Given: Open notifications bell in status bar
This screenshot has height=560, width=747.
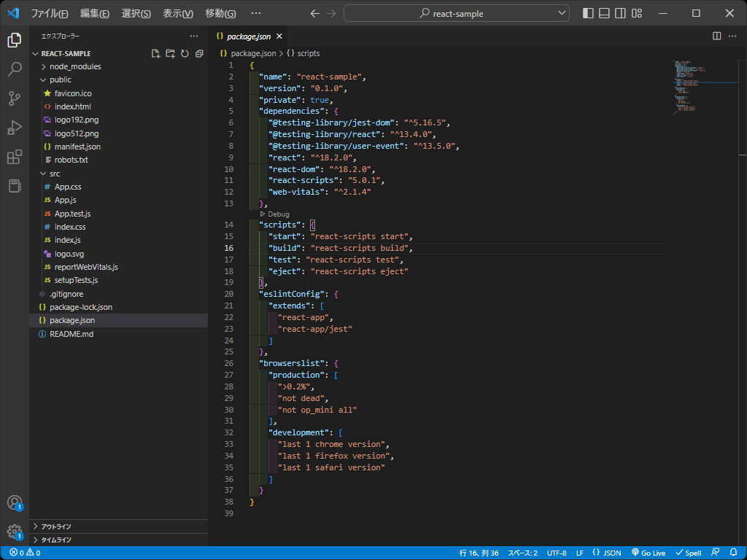Looking at the screenshot, I should [x=734, y=553].
